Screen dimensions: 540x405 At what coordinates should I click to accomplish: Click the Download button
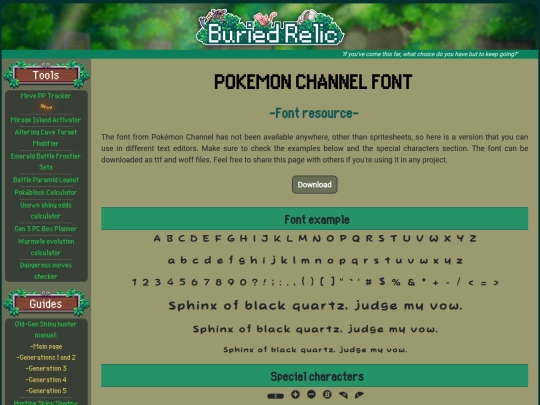coord(314,185)
